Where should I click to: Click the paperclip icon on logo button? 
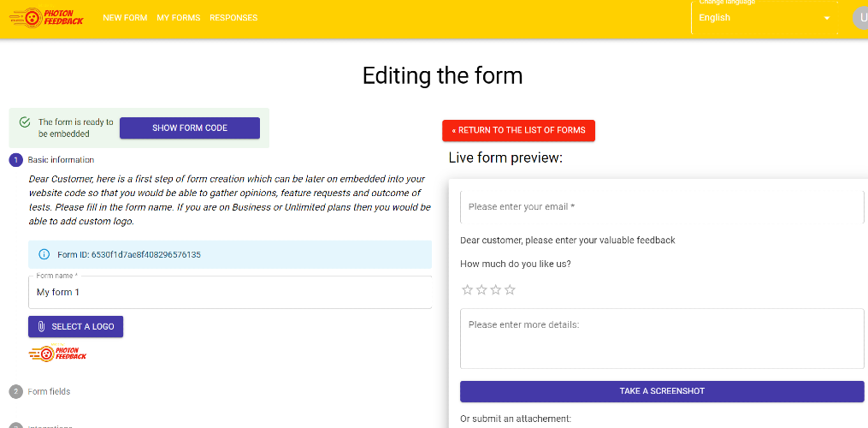click(41, 326)
